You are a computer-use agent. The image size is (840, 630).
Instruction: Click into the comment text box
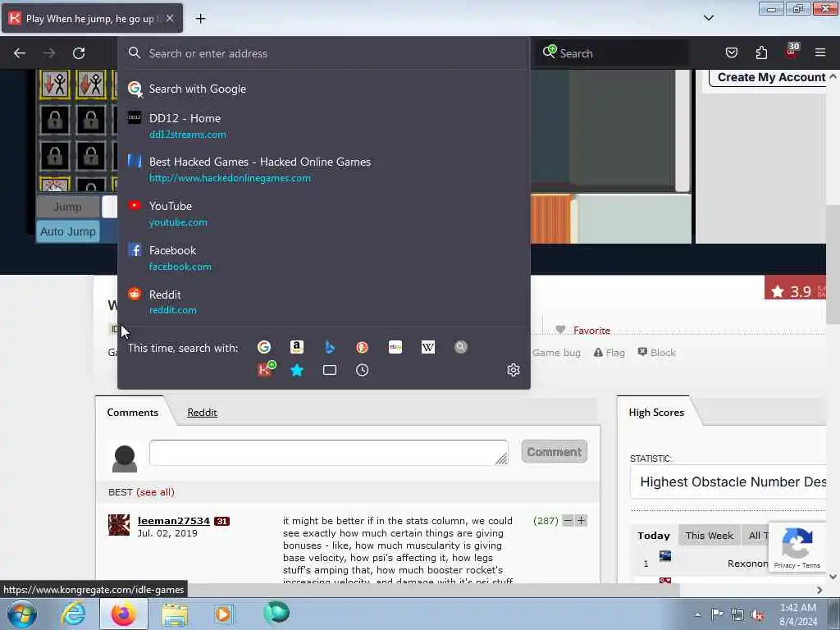pyautogui.click(x=329, y=452)
